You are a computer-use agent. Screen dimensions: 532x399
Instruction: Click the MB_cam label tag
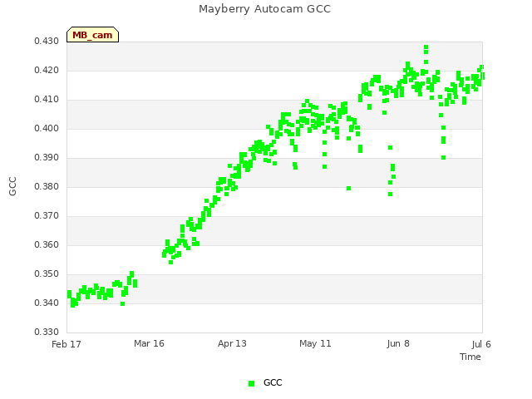(92, 35)
